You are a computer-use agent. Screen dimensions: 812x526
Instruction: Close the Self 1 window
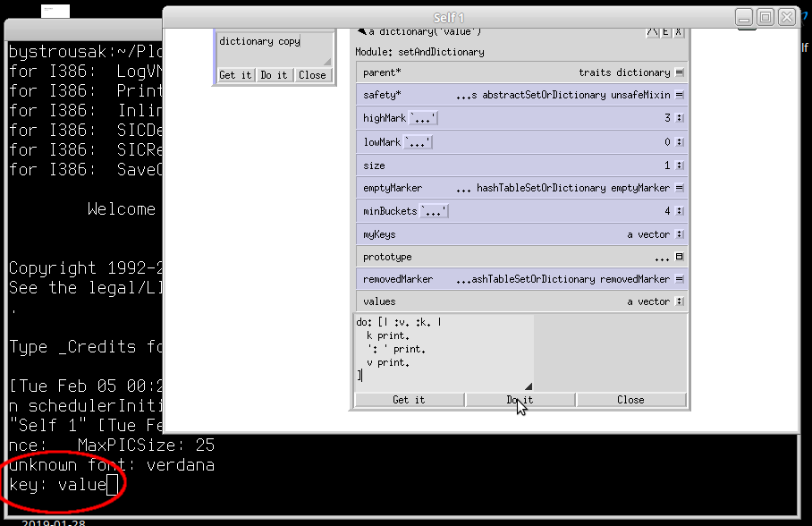click(787, 17)
